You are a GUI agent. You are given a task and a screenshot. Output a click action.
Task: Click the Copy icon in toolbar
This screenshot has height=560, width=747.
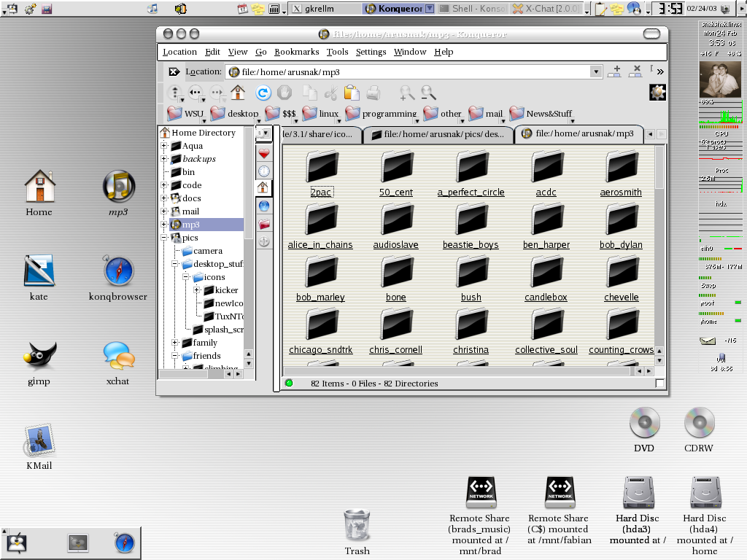310,93
